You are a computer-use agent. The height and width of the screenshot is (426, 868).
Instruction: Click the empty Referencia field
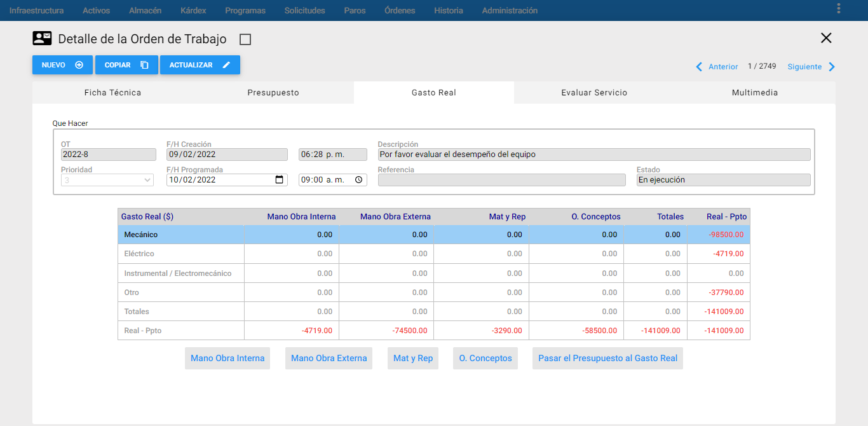501,180
